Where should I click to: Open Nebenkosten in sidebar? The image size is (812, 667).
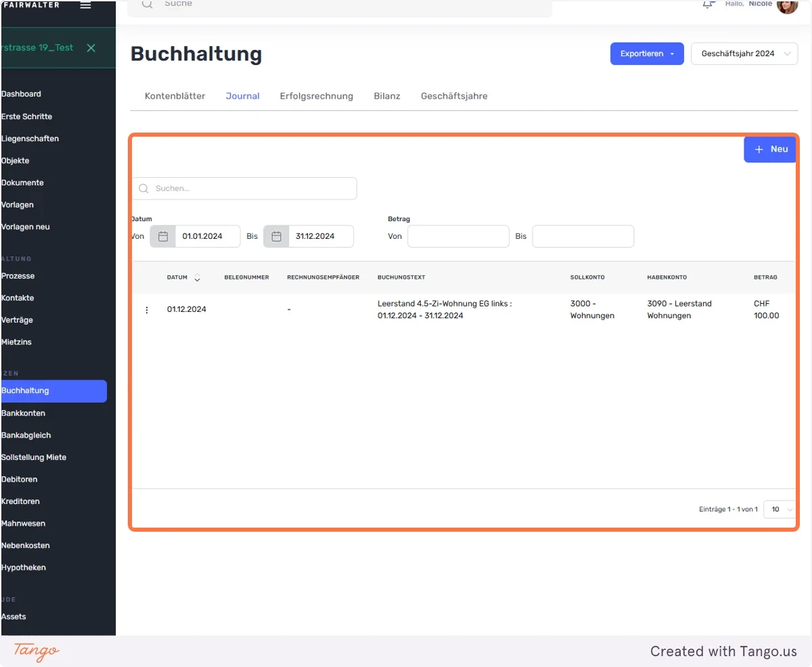pyautogui.click(x=25, y=545)
